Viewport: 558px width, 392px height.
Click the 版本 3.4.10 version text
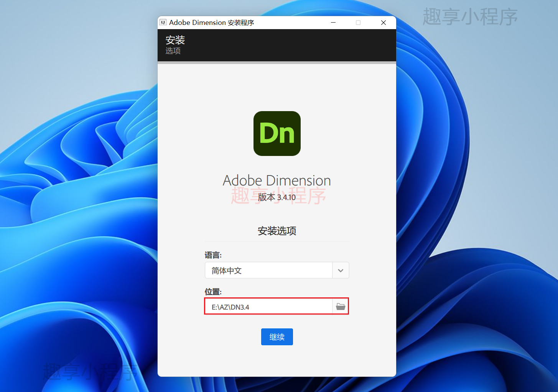pyautogui.click(x=277, y=197)
